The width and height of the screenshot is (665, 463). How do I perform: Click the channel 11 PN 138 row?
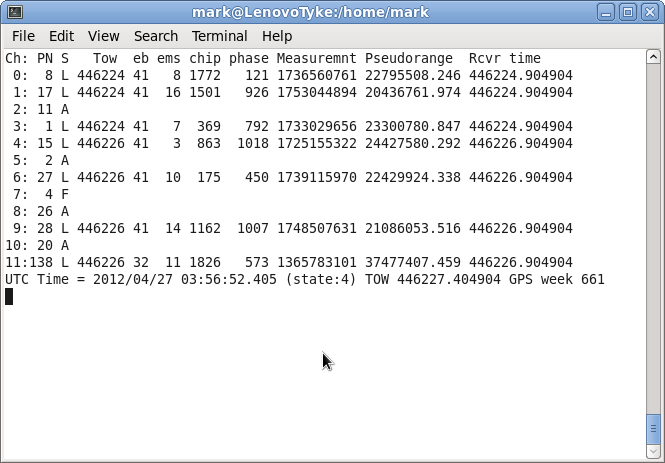point(288,262)
